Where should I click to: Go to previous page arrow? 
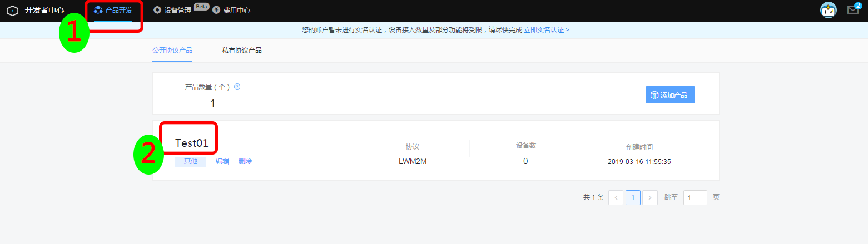(x=616, y=197)
